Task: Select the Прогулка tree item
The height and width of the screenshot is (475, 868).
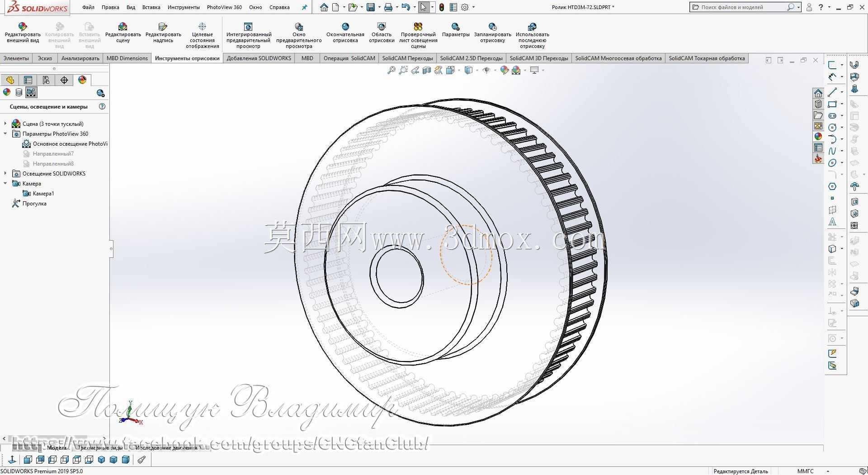Action: point(29,204)
